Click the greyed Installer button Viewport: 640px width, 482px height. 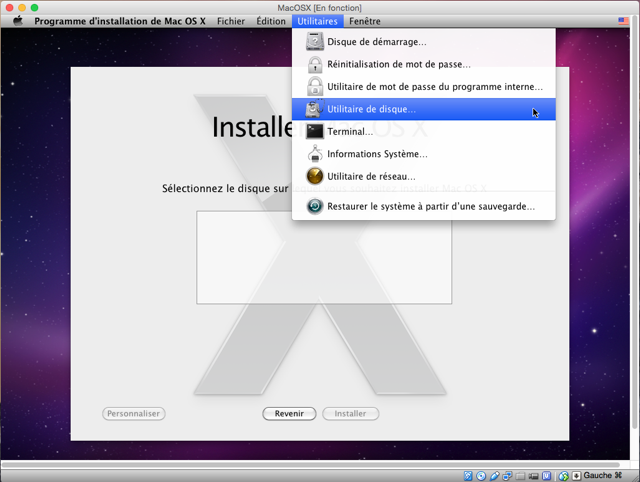[350, 413]
